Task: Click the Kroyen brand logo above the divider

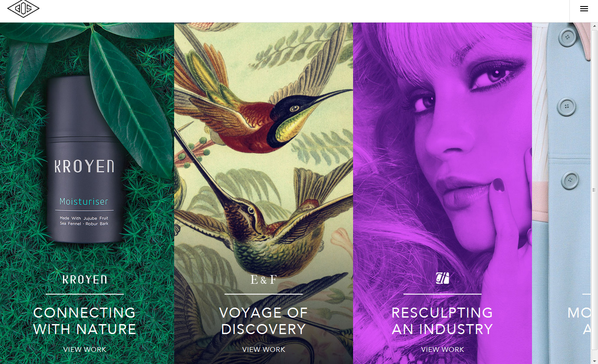Action: click(x=85, y=279)
